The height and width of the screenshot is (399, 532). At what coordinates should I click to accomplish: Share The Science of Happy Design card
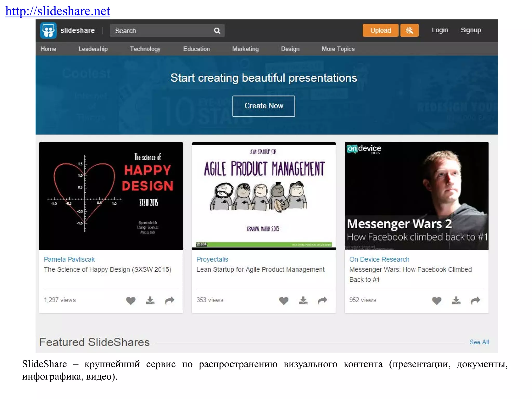170,300
